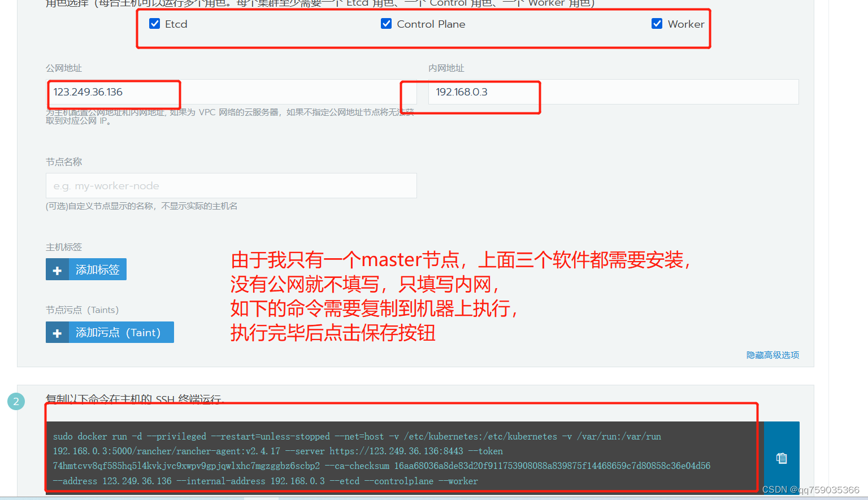Click the 内网地址 label

click(446, 68)
